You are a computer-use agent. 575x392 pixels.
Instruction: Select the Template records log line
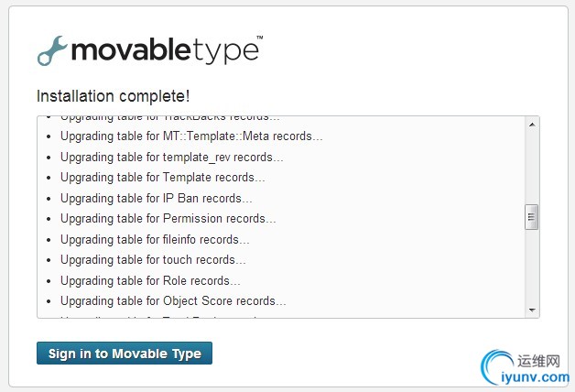point(162,178)
